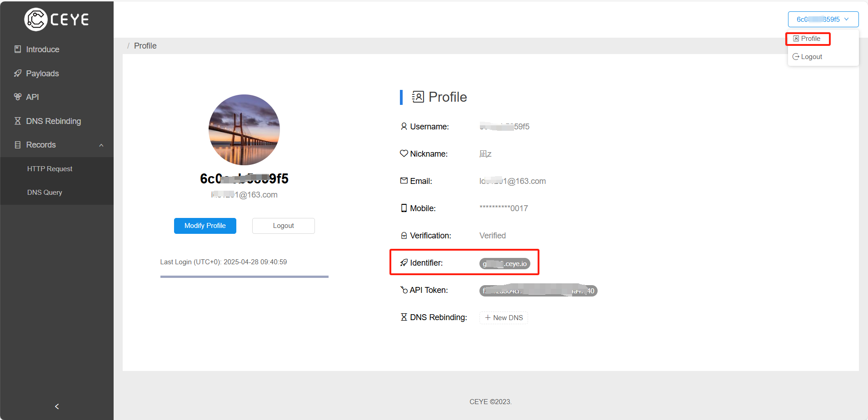Collapse the Records submenu chevron
Viewport: 868px width, 420px height.
point(101,145)
